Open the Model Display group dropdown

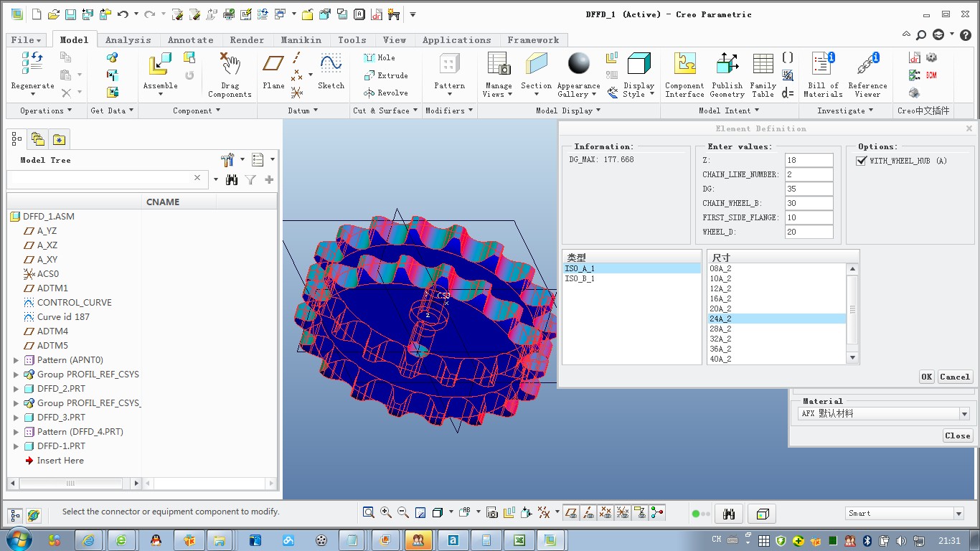click(568, 110)
